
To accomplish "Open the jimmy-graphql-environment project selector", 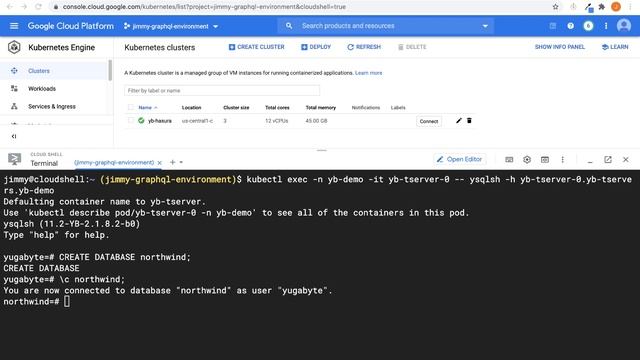I will tap(171, 26).
